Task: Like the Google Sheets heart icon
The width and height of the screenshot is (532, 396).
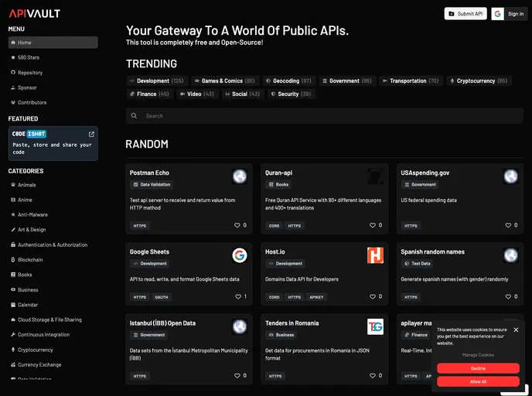Action: 238,296
